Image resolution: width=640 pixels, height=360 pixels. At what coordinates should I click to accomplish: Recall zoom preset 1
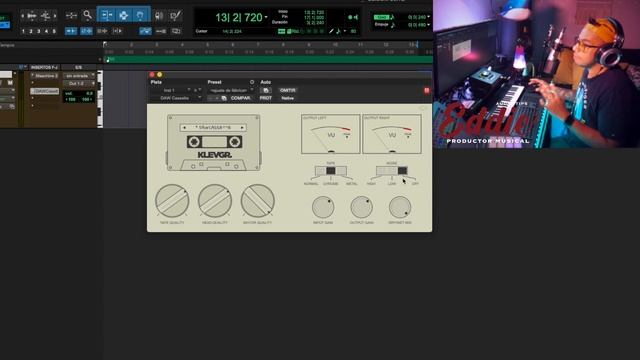point(23,31)
